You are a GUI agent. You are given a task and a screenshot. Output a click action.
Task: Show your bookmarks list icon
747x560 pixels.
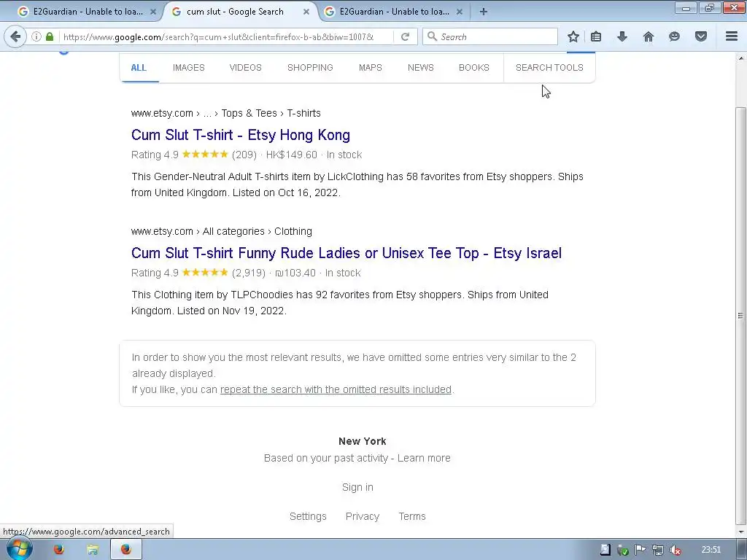click(x=596, y=36)
